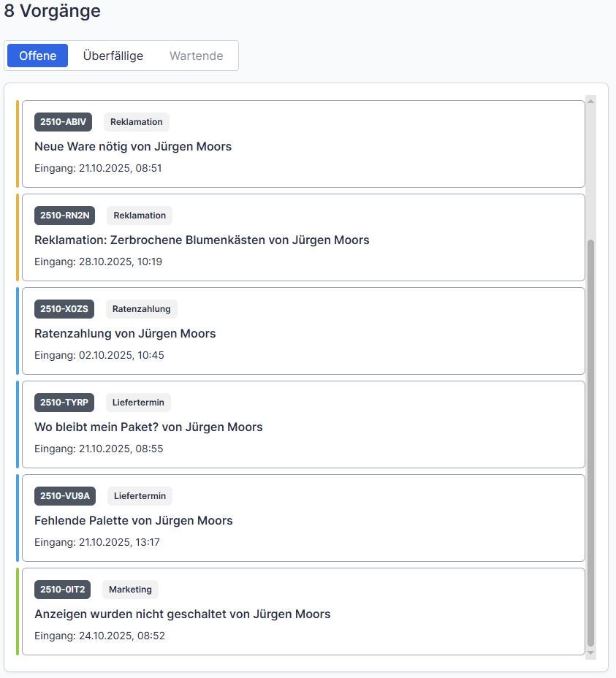The height and width of the screenshot is (678, 616).
Task: Click ticket ID badge 2510-0IT2
Action: click(x=62, y=590)
